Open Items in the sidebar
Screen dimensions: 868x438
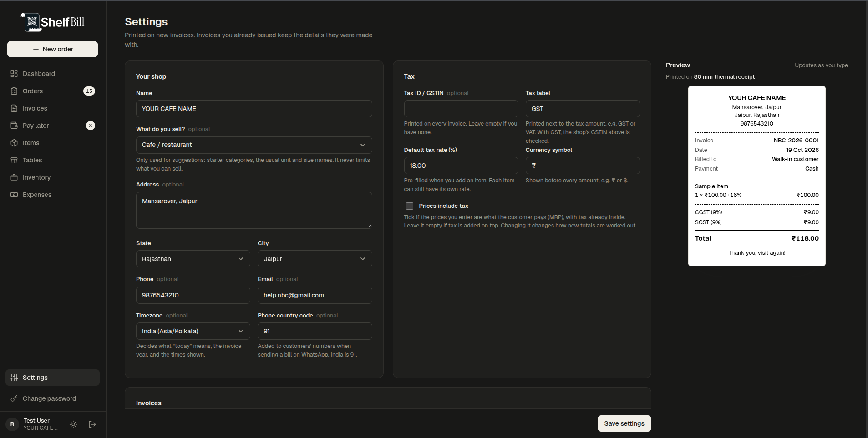tap(52, 143)
